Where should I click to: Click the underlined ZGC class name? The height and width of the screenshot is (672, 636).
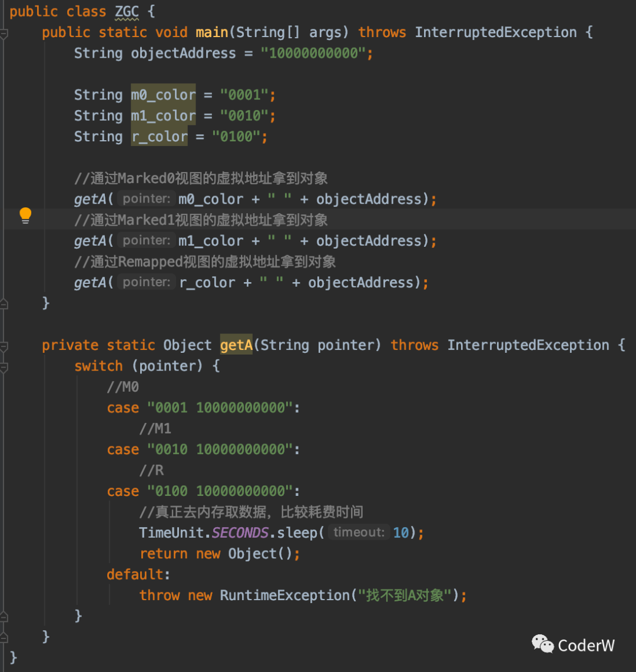point(127,12)
